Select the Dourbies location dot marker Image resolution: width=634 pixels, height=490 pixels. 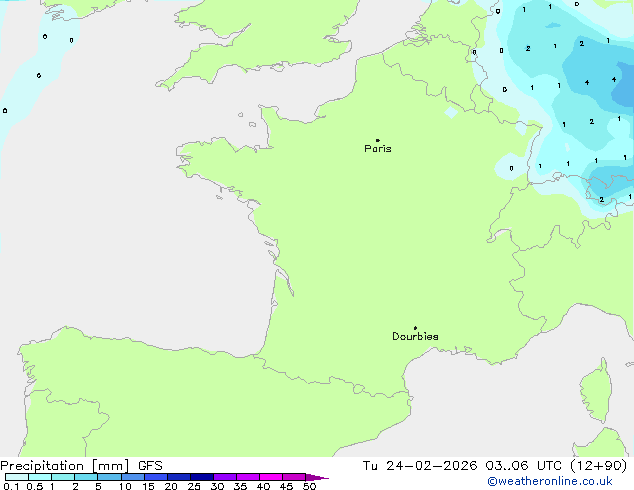[x=415, y=328]
